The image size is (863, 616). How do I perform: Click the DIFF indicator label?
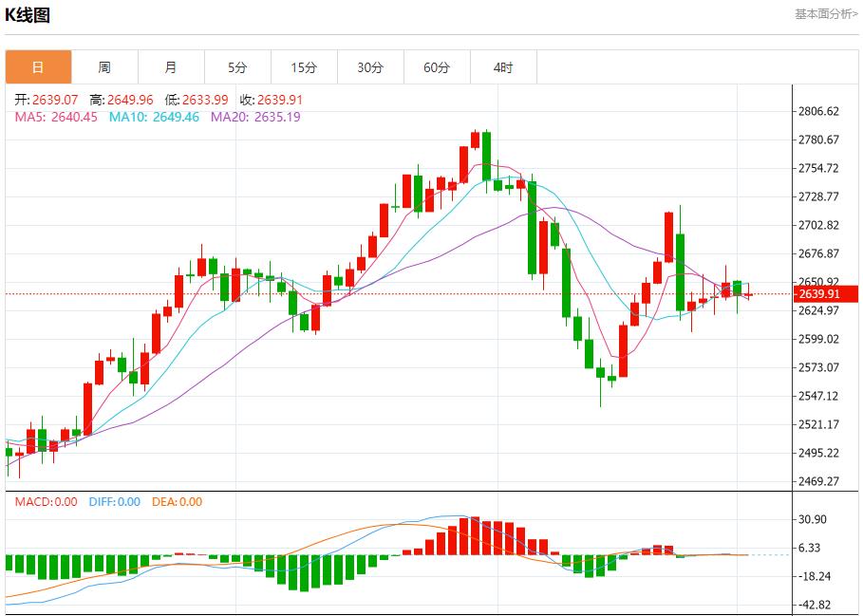pos(114,502)
